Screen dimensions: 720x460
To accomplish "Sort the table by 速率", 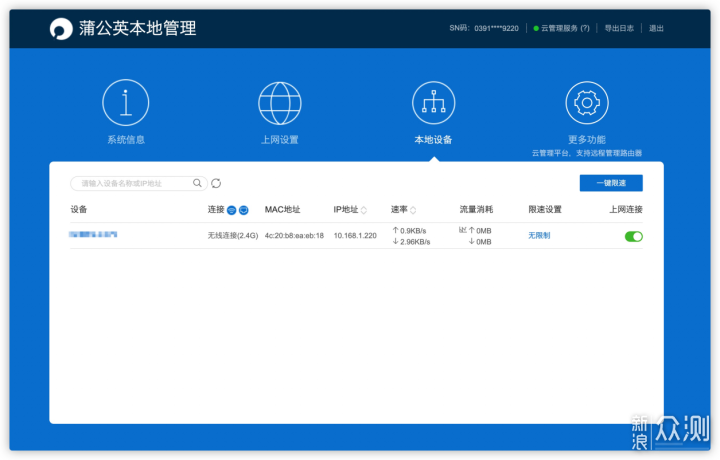I will point(413,210).
